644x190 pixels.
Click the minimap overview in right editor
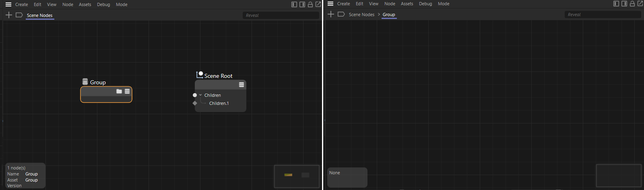tap(619, 175)
